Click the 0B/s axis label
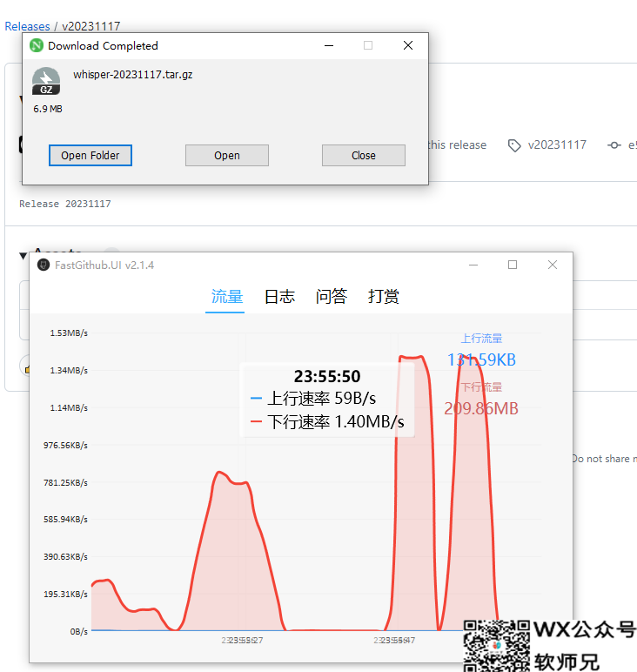Image resolution: width=637 pixels, height=672 pixels. pyautogui.click(x=79, y=632)
